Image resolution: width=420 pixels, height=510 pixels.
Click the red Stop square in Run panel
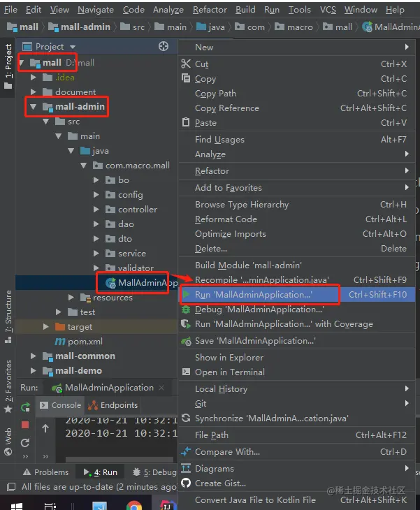coord(25,425)
